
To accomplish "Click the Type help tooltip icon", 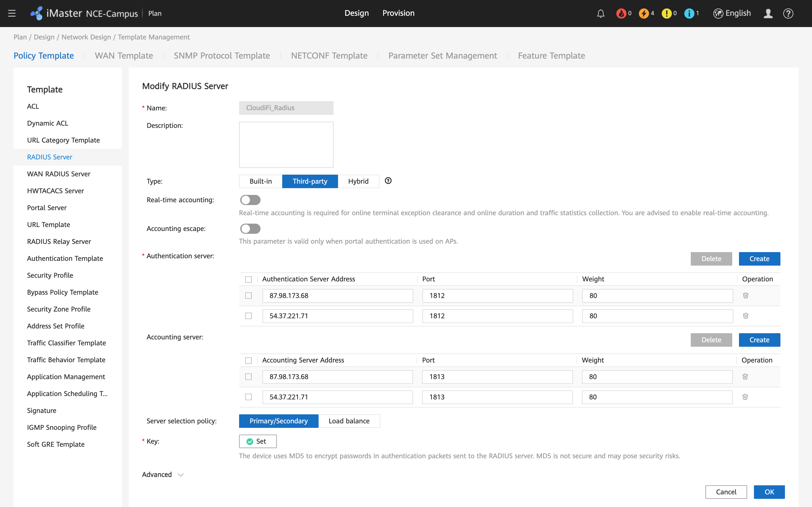I will 388,181.
